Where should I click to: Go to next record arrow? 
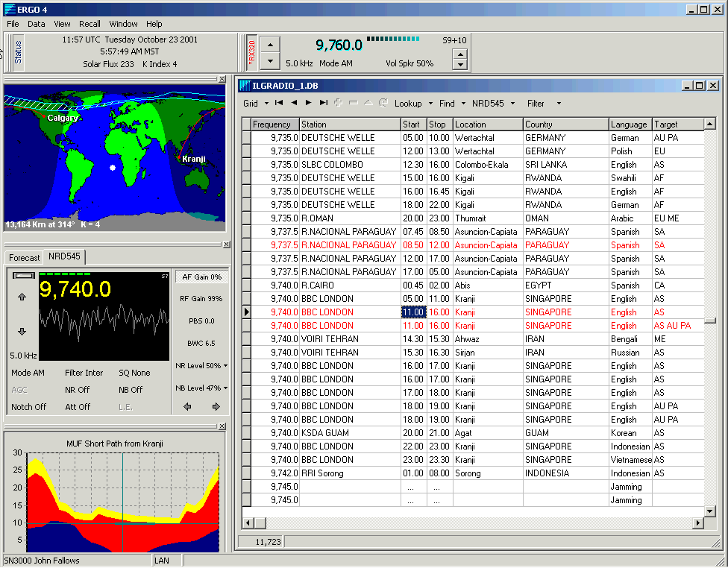point(309,103)
